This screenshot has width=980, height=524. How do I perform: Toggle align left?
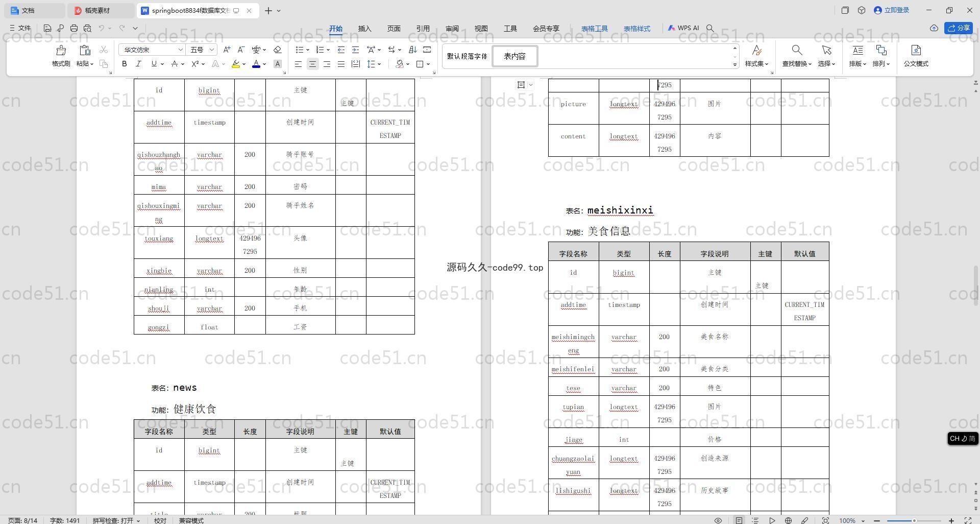click(298, 64)
